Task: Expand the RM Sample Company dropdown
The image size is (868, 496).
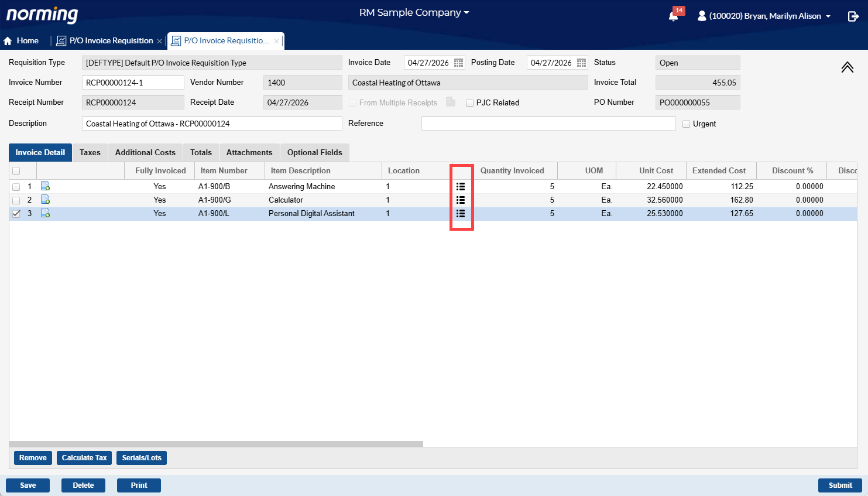Action: pos(414,12)
